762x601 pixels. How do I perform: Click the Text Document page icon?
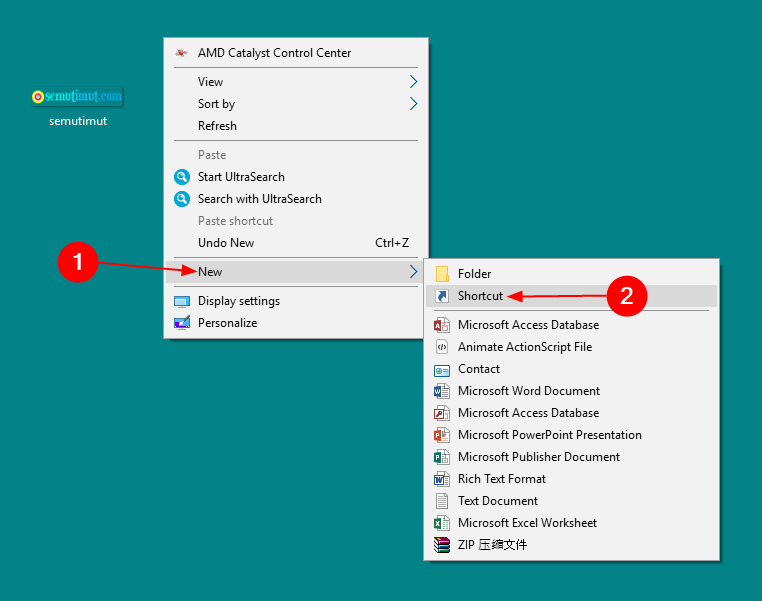pyautogui.click(x=442, y=501)
